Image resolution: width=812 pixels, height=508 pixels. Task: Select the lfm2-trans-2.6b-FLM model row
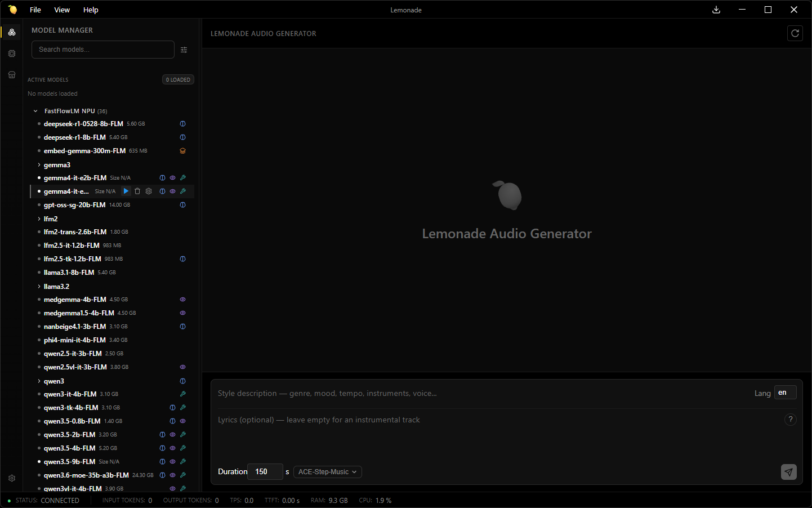click(x=112, y=232)
